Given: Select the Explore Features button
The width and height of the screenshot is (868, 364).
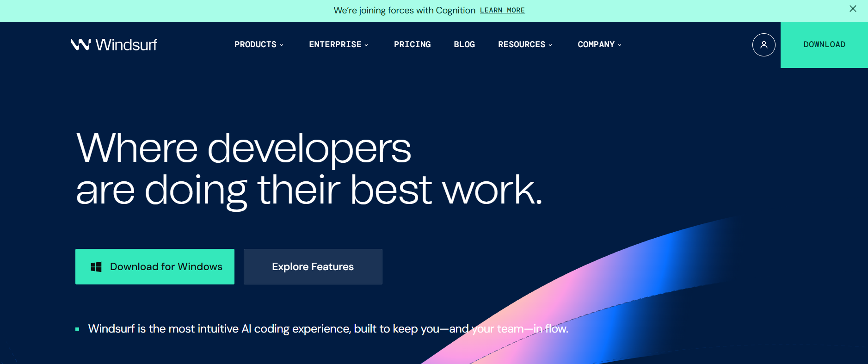Looking at the screenshot, I should coord(313,267).
